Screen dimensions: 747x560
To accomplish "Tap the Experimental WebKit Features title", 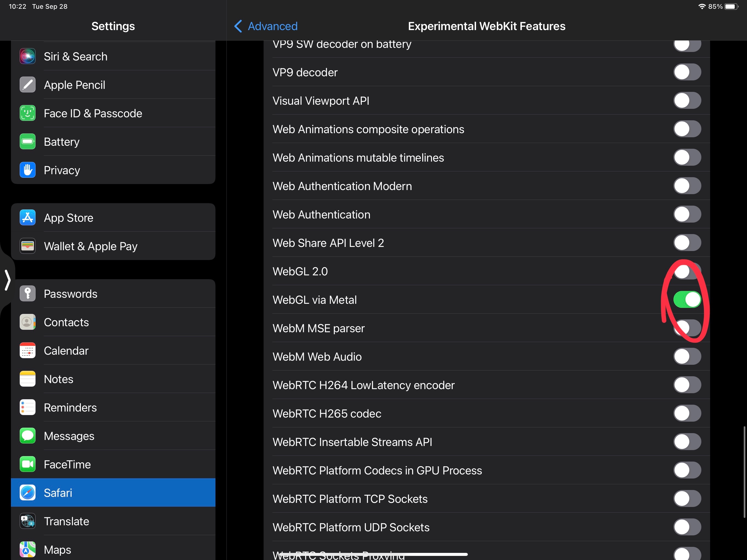I will click(487, 26).
